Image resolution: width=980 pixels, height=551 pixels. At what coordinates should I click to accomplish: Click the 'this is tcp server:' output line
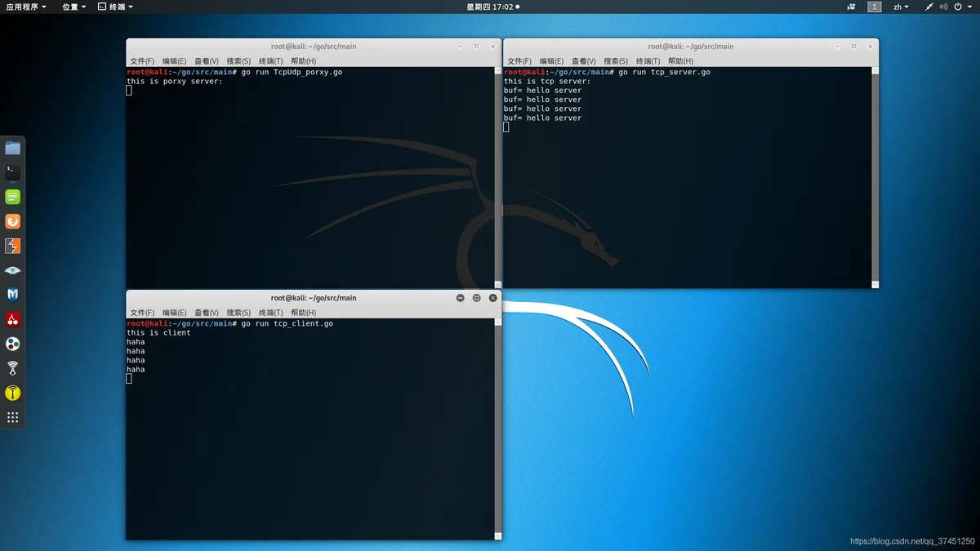(547, 82)
